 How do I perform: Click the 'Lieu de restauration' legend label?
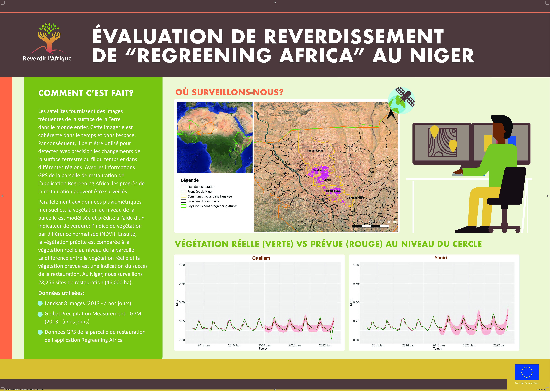click(201, 187)
